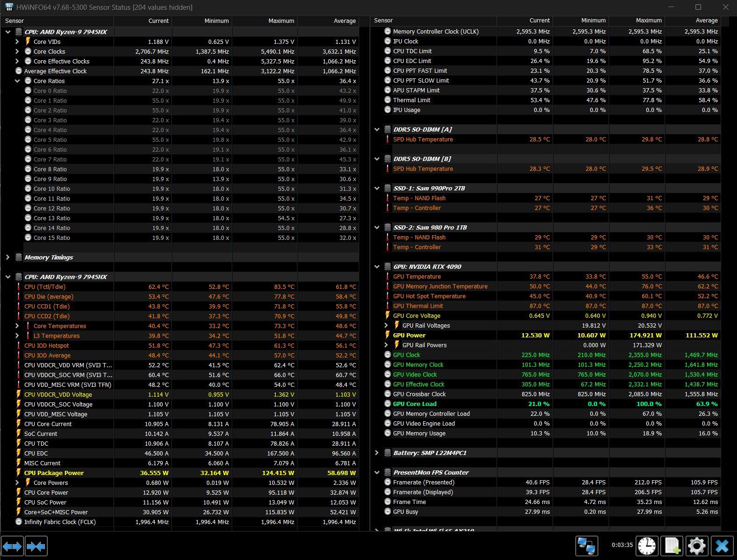Close sensors with the blue X icon
737x560 pixels.
(x=722, y=546)
